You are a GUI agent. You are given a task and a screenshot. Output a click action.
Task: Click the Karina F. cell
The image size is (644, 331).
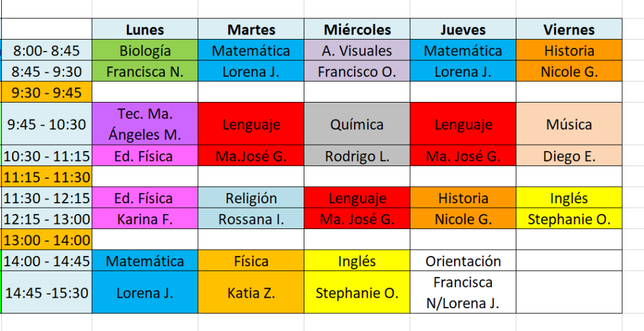[145, 219]
